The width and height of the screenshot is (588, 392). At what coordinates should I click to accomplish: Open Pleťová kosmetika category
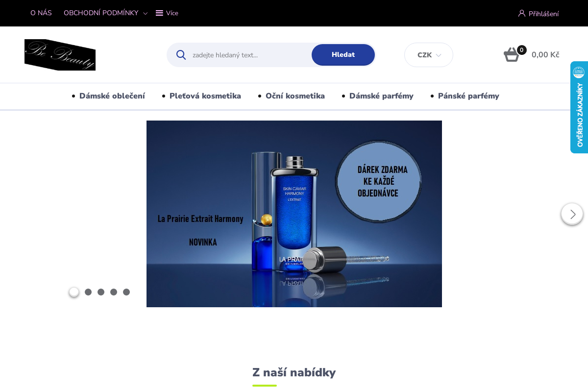coord(205,96)
